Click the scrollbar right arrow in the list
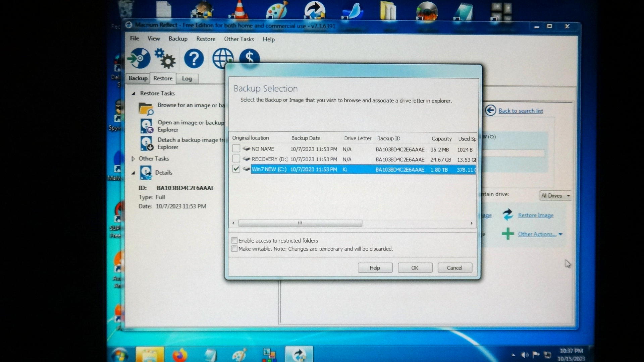 pyautogui.click(x=471, y=223)
